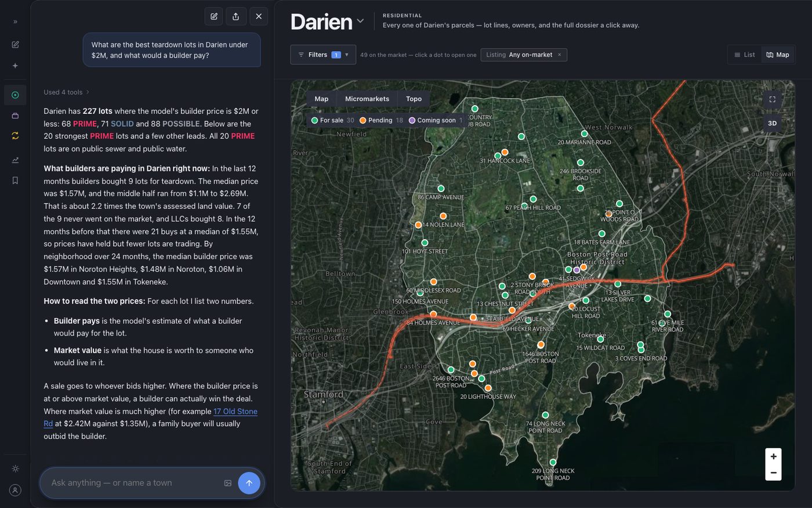Switch to Map view
Screen dimensions: 812x508
coord(778,55)
